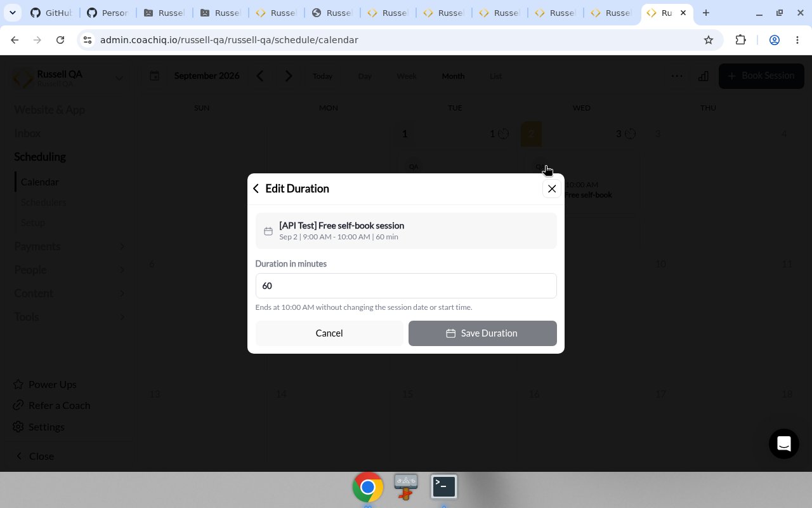The image size is (812, 508).
Task: Open the browser extensions menu
Action: tap(740, 40)
